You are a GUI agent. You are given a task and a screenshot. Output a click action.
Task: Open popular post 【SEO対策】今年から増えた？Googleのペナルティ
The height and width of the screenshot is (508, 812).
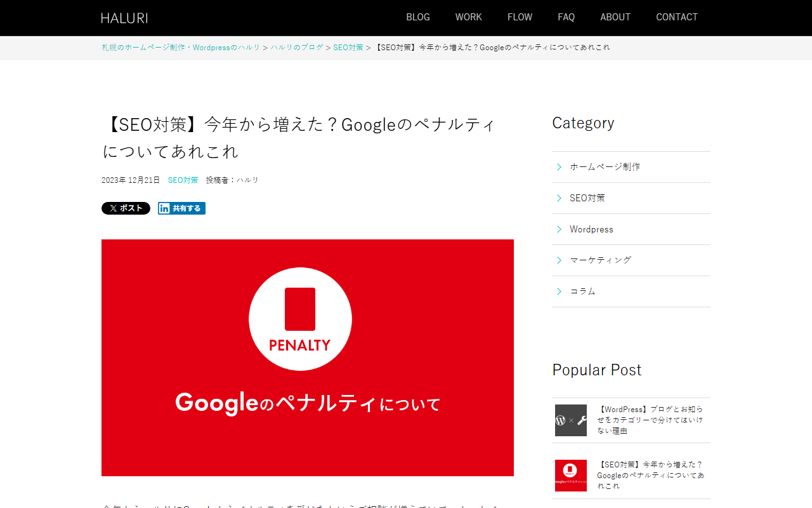[650, 476]
